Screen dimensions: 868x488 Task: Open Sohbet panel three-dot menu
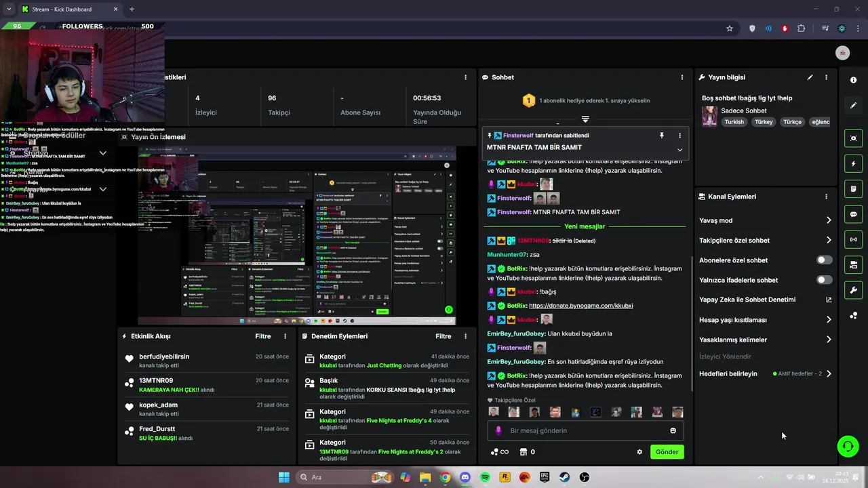(682, 77)
